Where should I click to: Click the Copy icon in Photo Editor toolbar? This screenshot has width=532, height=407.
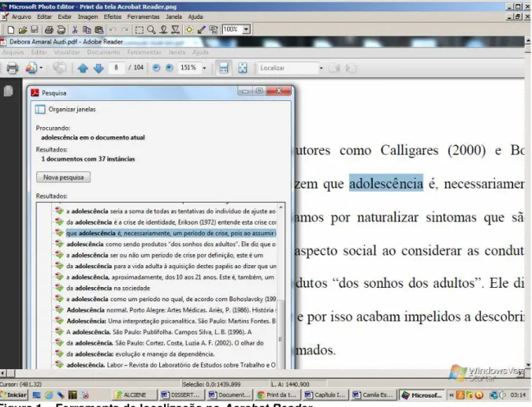pyautogui.click(x=87, y=30)
